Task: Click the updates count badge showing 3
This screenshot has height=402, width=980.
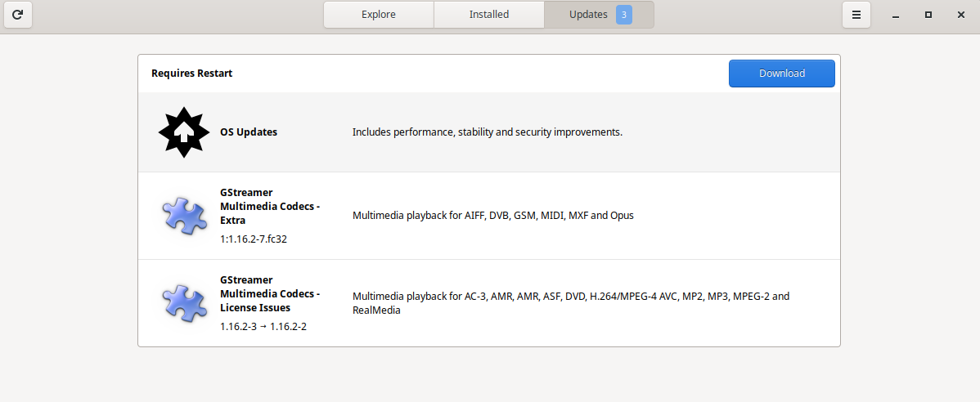Action: 624,15
